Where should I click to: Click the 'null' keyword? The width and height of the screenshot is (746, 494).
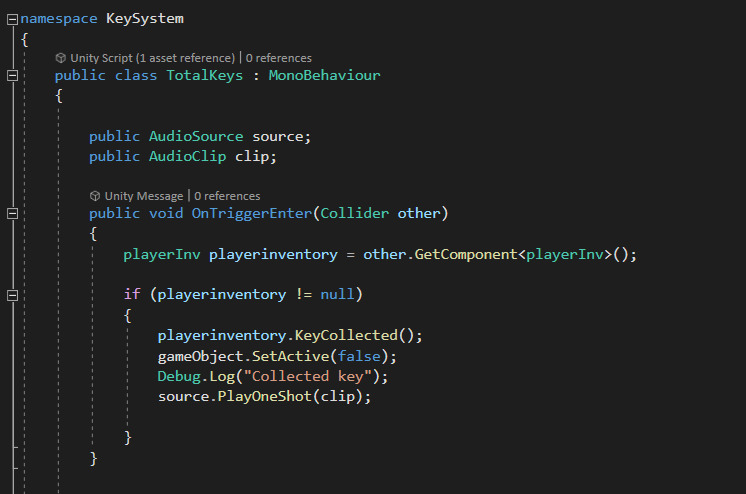(x=337, y=294)
